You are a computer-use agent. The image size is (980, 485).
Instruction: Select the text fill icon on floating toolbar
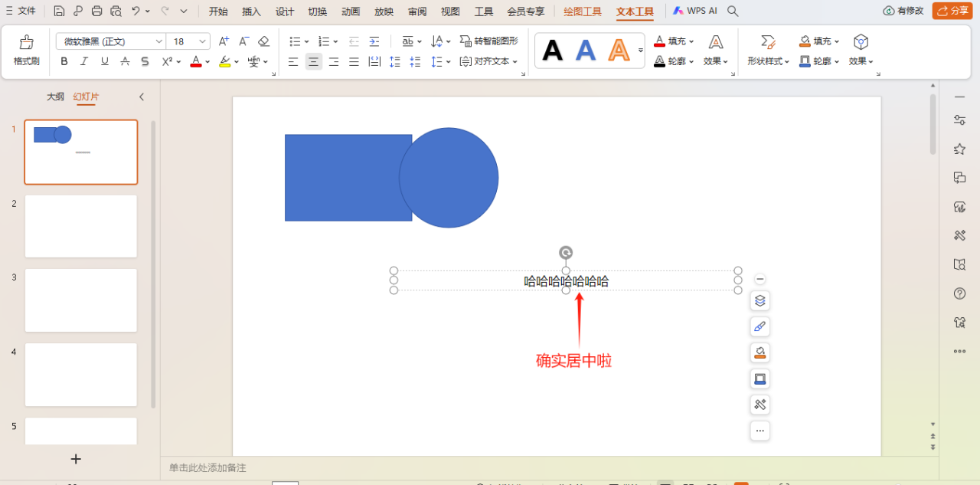click(759, 352)
